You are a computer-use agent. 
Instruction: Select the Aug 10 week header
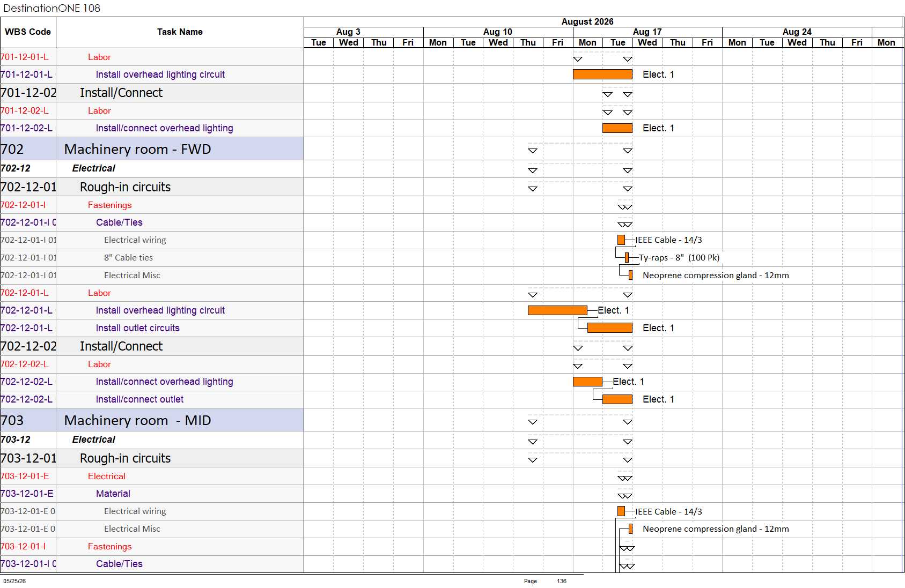pyautogui.click(x=498, y=32)
